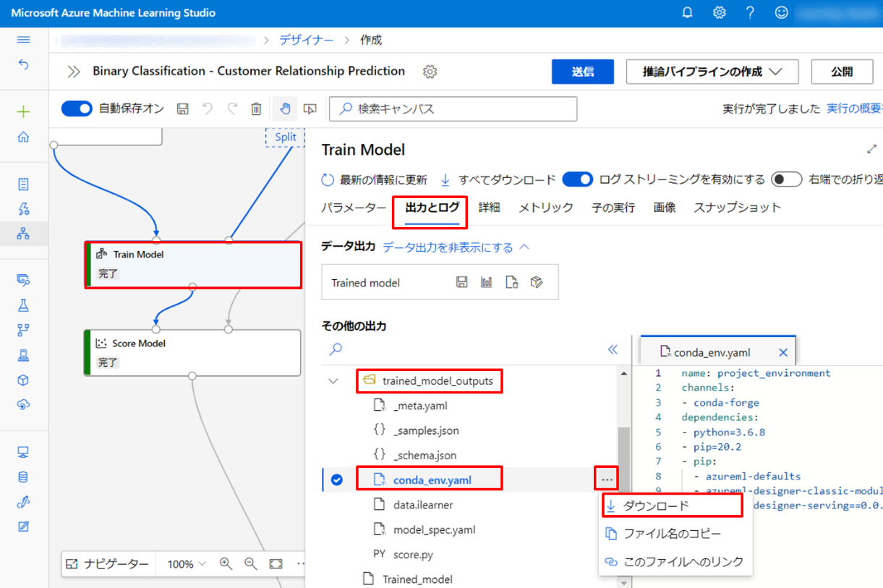Choose ダウンロード from the context menu
Image resolution: width=883 pixels, height=588 pixels.
coord(671,506)
